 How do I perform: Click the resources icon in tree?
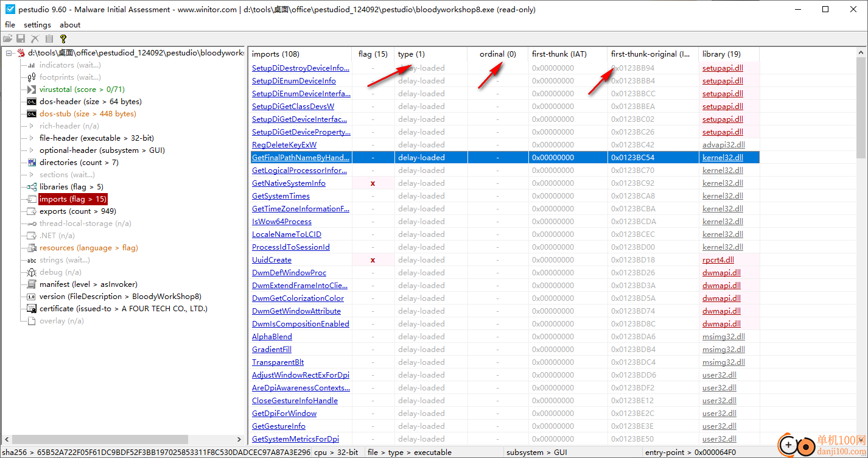tap(32, 248)
